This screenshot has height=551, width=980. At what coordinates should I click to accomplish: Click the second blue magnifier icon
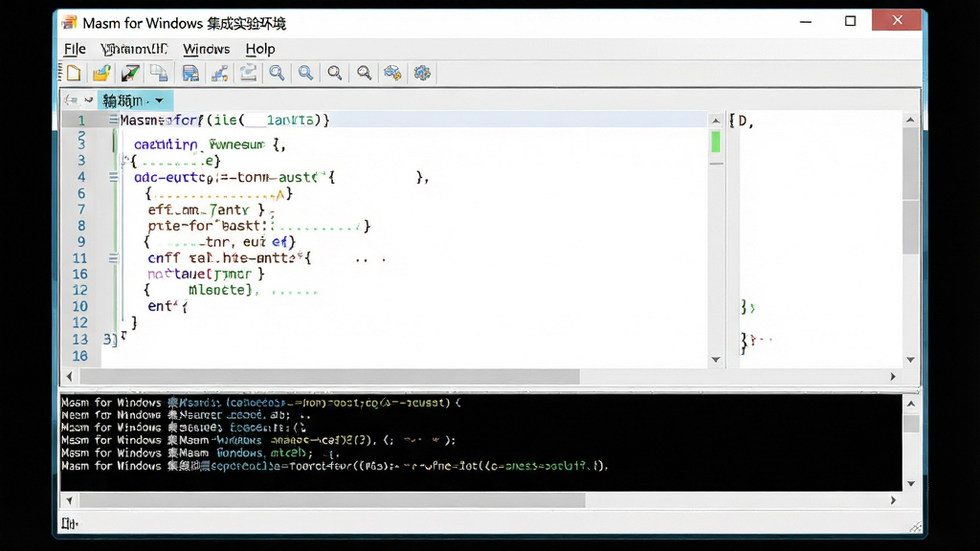coord(305,73)
